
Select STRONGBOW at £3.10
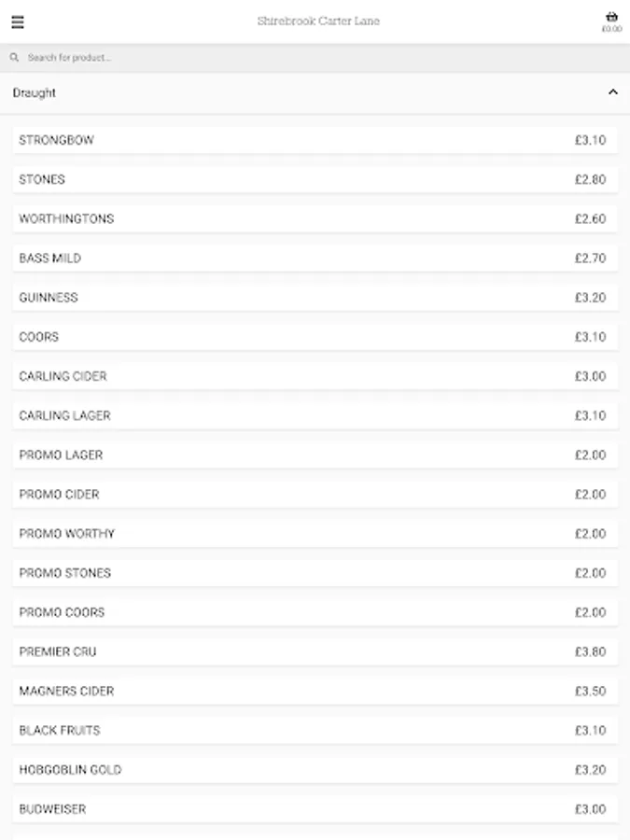[x=315, y=140]
